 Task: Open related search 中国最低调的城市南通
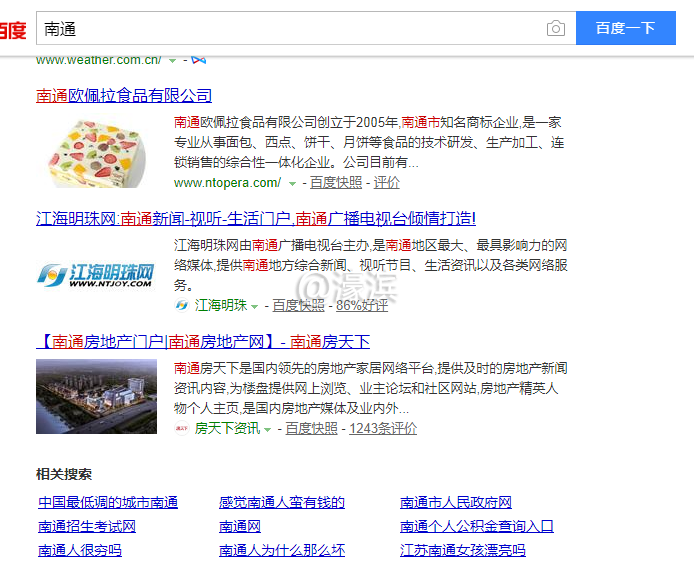coord(108,502)
